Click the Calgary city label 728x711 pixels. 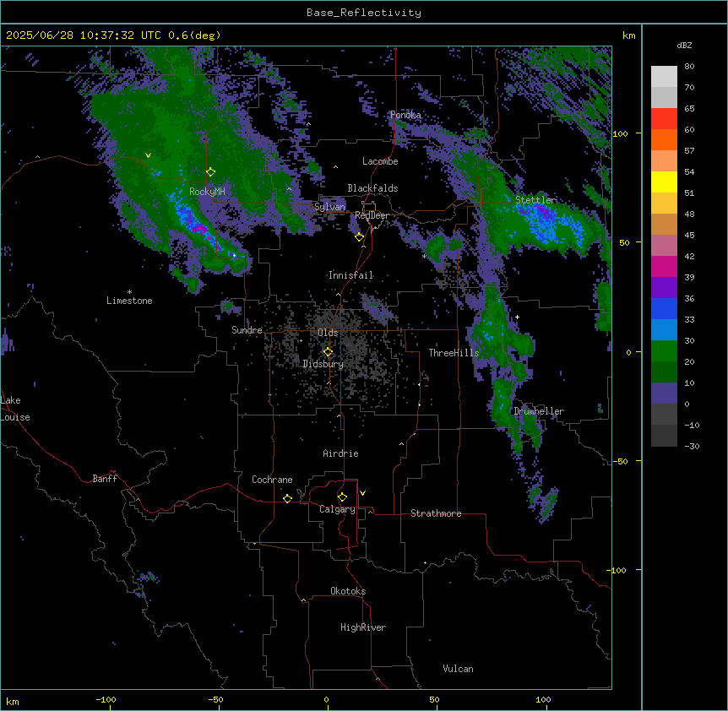tap(337, 509)
